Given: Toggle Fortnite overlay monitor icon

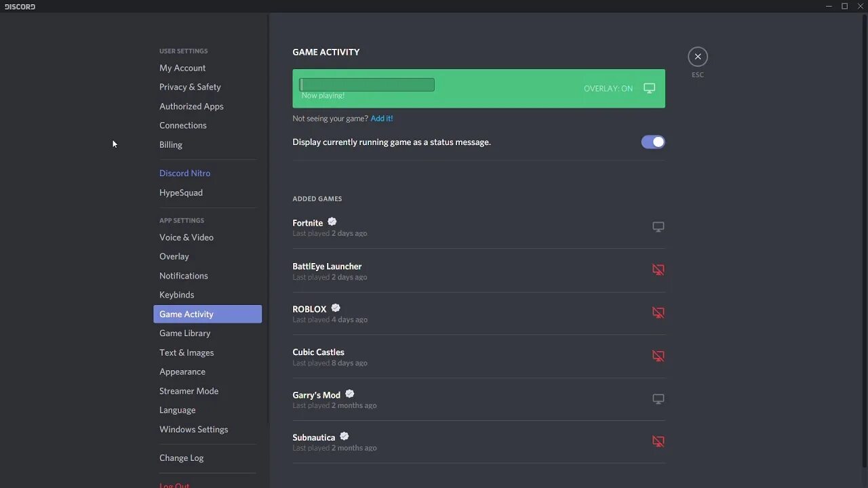Looking at the screenshot, I should tap(658, 227).
